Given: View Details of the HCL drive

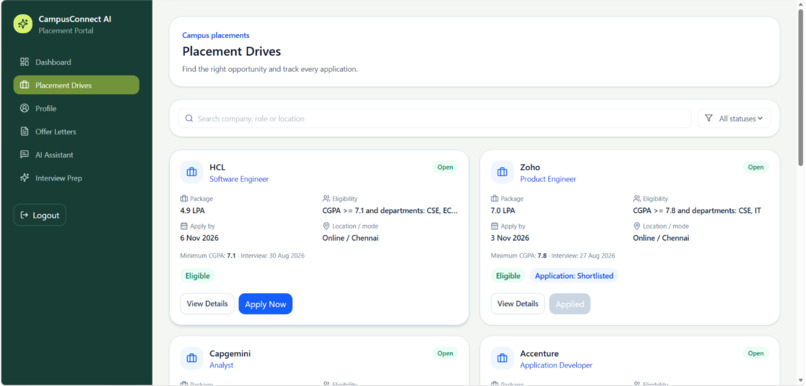Looking at the screenshot, I should (207, 304).
